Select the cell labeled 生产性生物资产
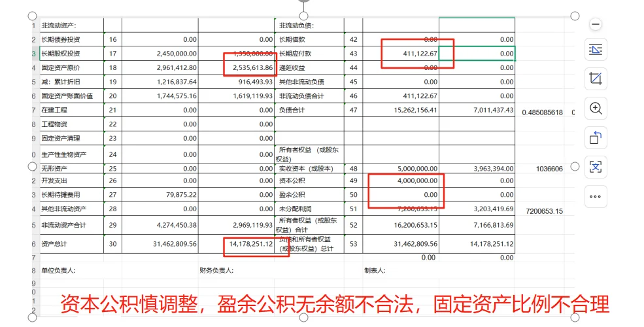The image size is (644, 327). pos(71,154)
